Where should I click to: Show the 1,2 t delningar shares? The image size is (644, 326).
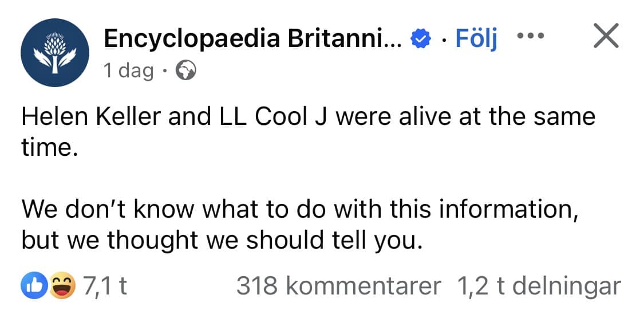[x=538, y=286]
